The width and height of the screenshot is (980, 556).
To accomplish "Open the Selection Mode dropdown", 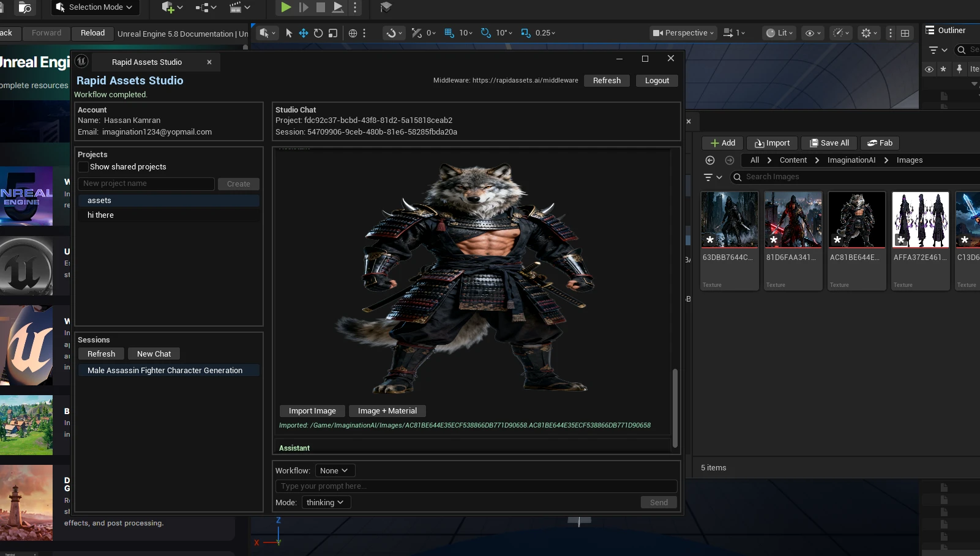I will [95, 7].
